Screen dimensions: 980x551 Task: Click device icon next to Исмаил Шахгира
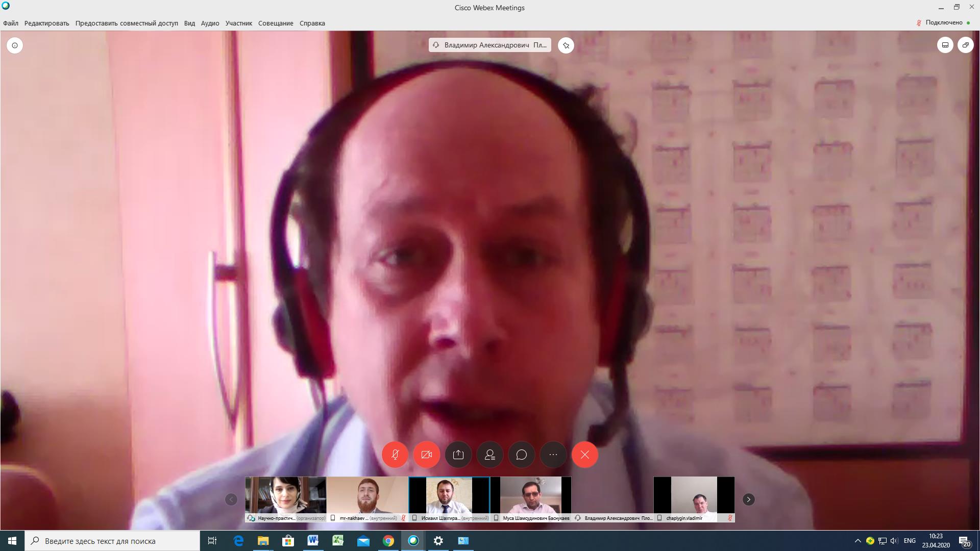click(414, 518)
